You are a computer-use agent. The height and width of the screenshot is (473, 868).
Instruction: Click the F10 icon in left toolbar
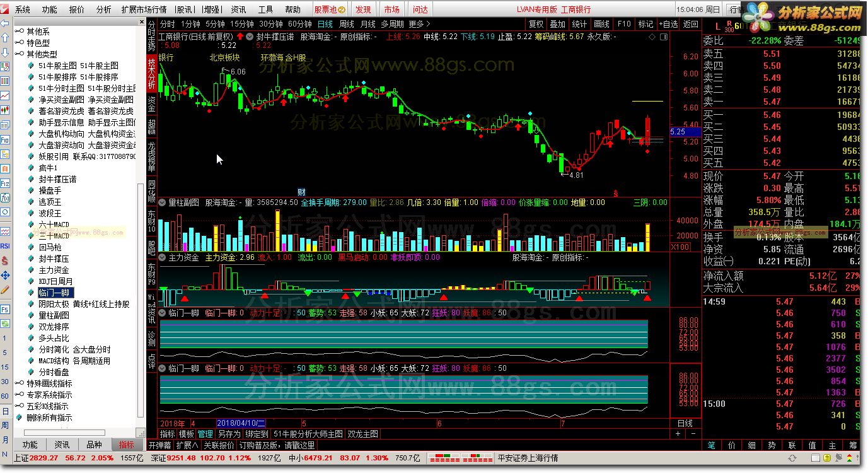tap(5, 139)
